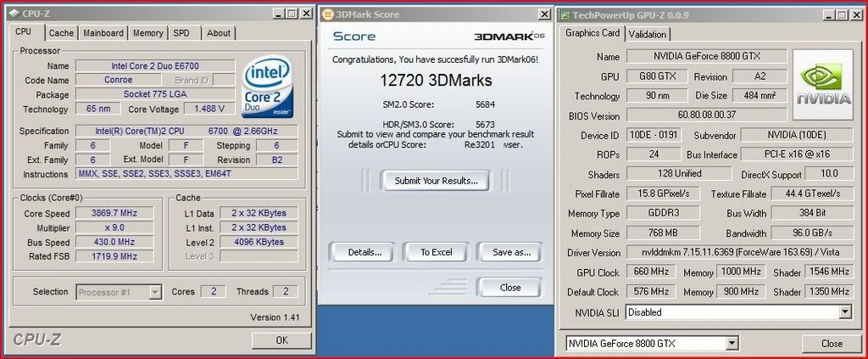Switch to the Cache tab in CPU-Z
Screen dimensions: 868x359
pos(61,33)
